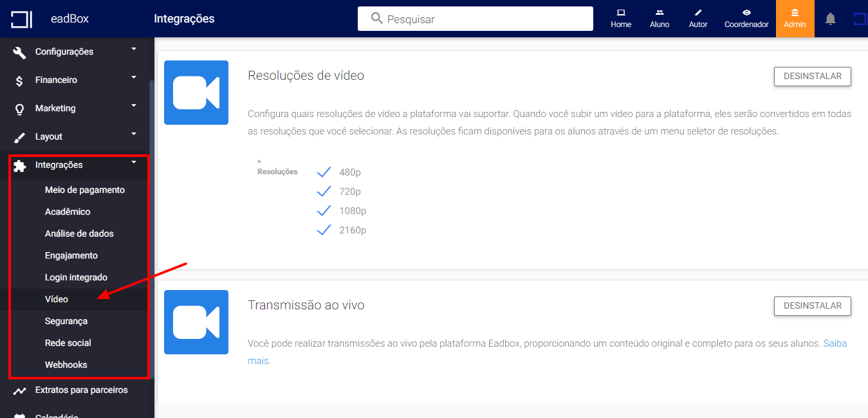868x418 pixels.
Task: Click the Financeiro dollar icon
Action: 19,80
